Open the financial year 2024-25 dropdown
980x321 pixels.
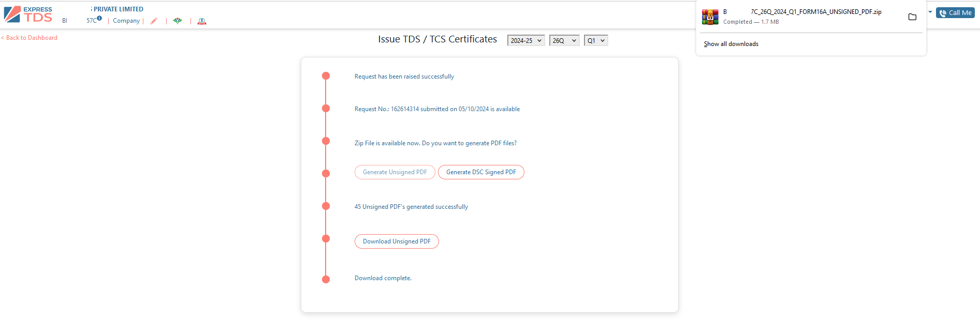(x=526, y=40)
